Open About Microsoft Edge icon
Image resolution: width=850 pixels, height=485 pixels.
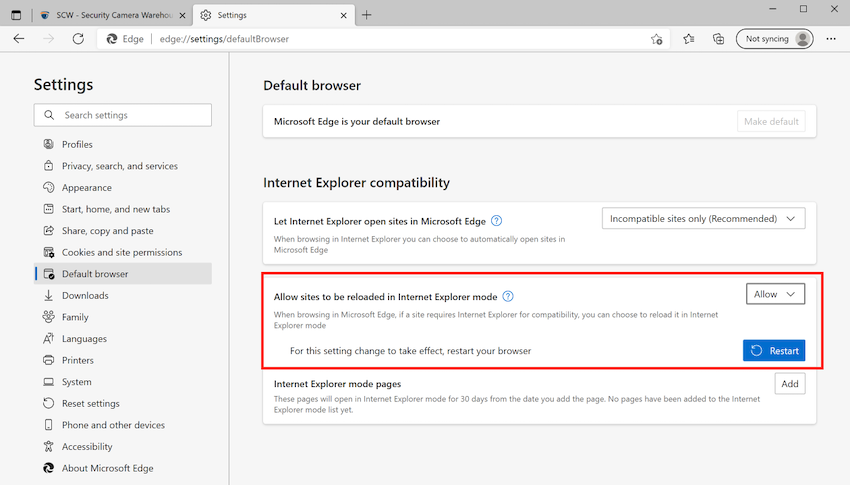pos(49,468)
